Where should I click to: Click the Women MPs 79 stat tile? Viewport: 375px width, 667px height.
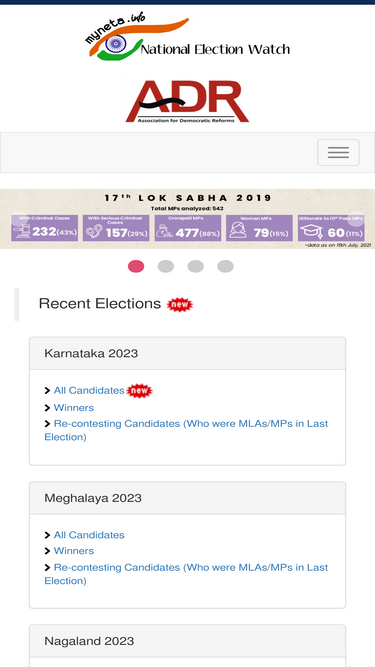(x=259, y=228)
